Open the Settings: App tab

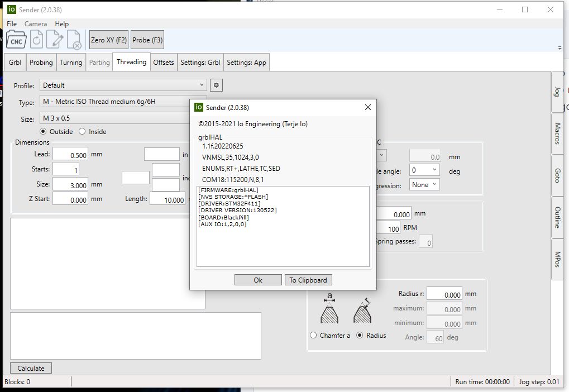tap(246, 63)
